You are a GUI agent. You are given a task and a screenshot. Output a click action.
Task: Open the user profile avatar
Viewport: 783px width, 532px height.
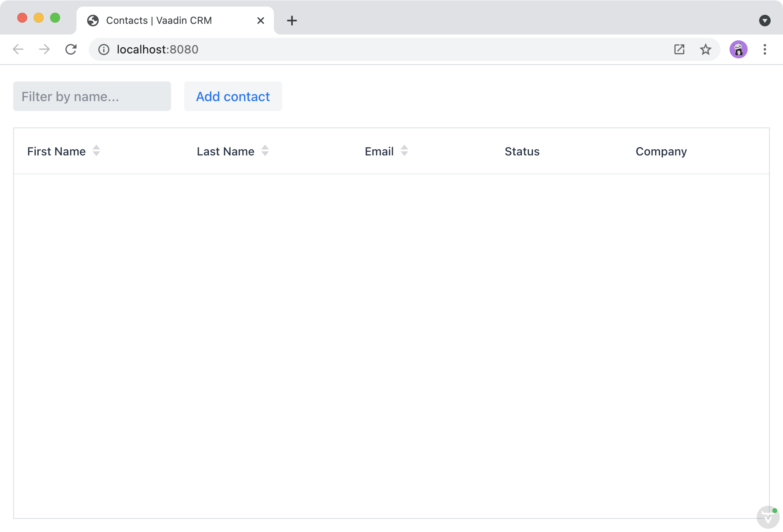[739, 49]
